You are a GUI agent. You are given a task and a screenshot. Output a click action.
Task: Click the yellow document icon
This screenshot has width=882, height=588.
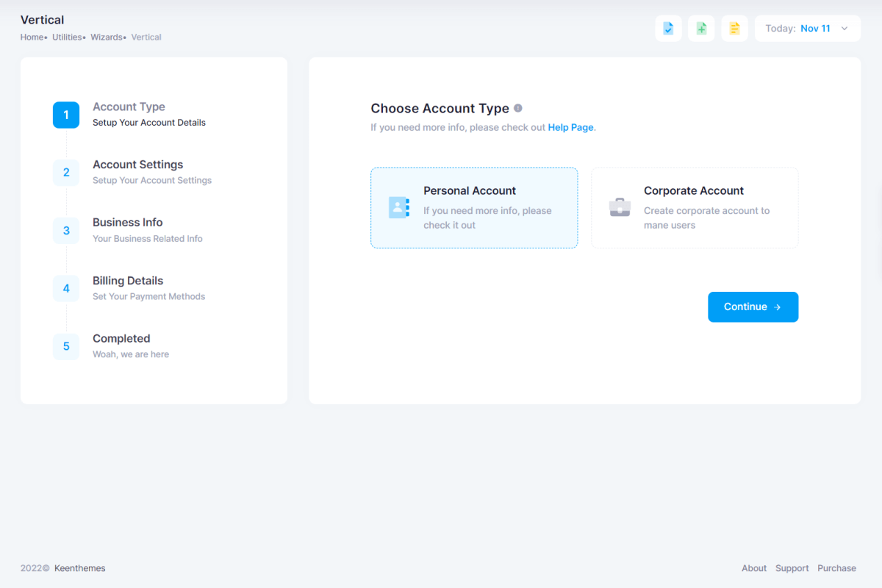coord(734,29)
